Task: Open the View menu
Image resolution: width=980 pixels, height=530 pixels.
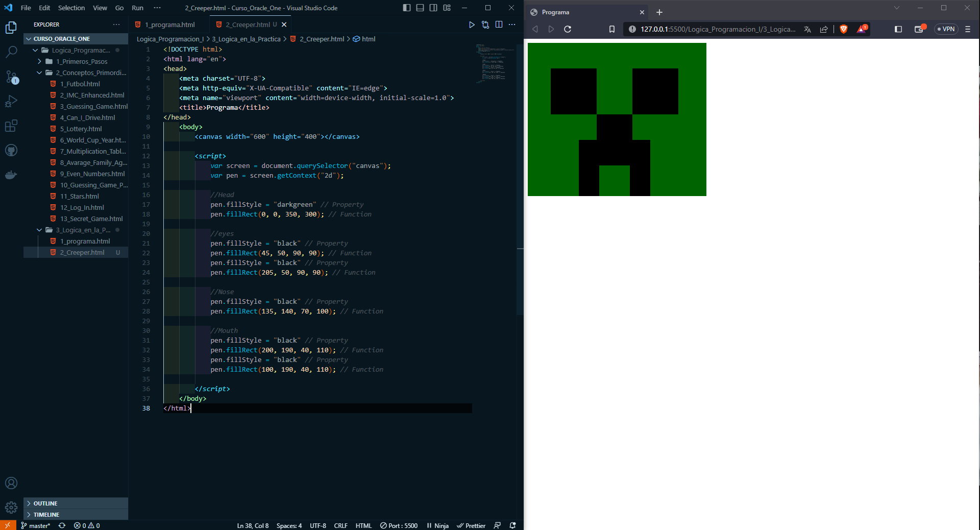Action: coord(100,8)
